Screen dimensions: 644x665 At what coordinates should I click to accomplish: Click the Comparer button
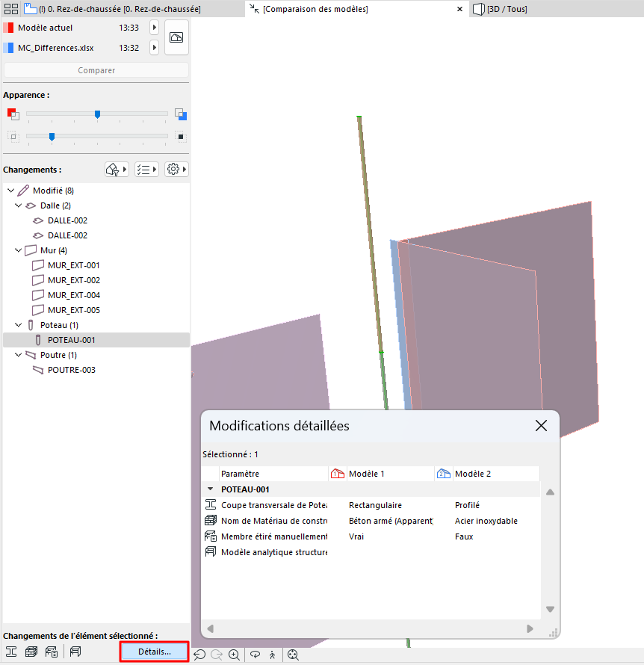tap(96, 70)
